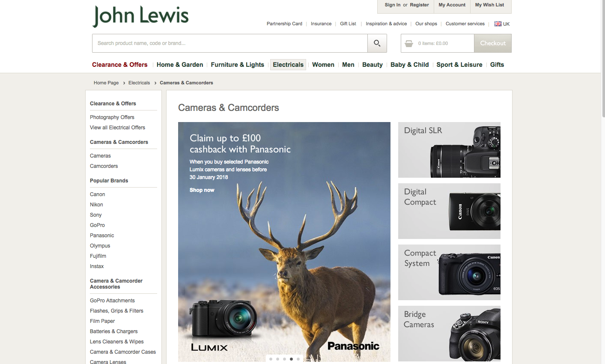605x364 pixels.
Task: Open Film Paper link
Action: pos(102,321)
